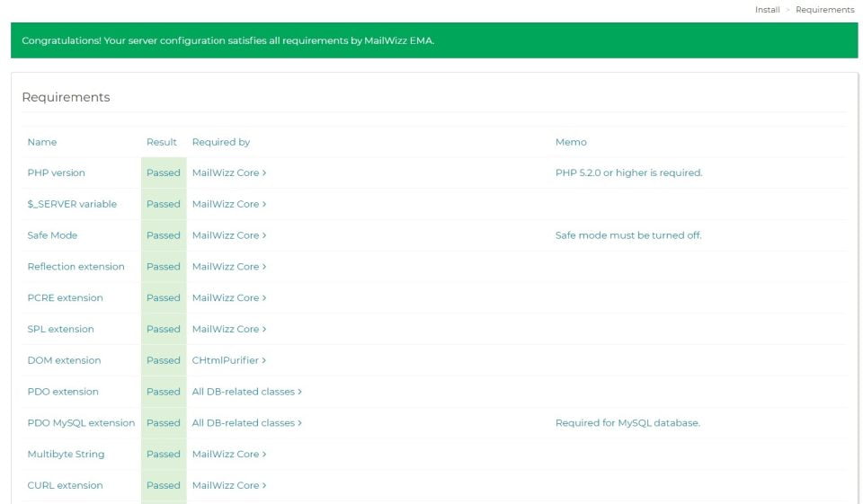The width and height of the screenshot is (863, 504).
Task: Select the DOM extension name cell
Action: (64, 360)
